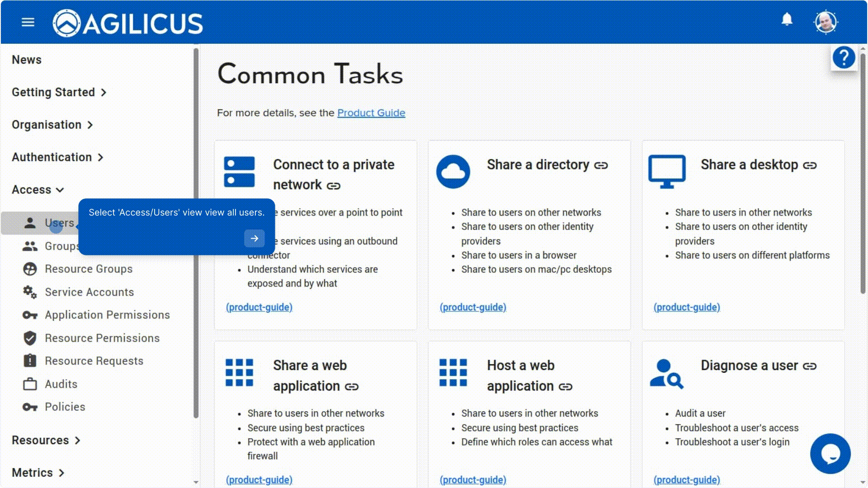Open the Product Guide link

371,113
